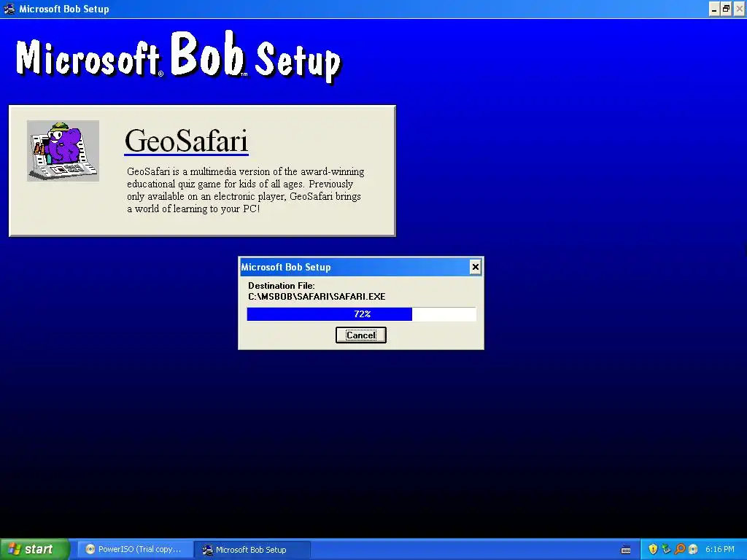Switch to PowerISO taskbar button

134,549
